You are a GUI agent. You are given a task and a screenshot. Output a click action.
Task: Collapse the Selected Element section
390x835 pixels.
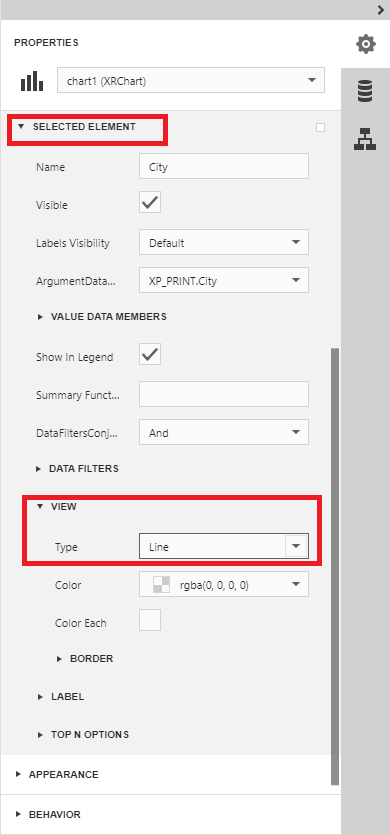pyautogui.click(x=84, y=127)
